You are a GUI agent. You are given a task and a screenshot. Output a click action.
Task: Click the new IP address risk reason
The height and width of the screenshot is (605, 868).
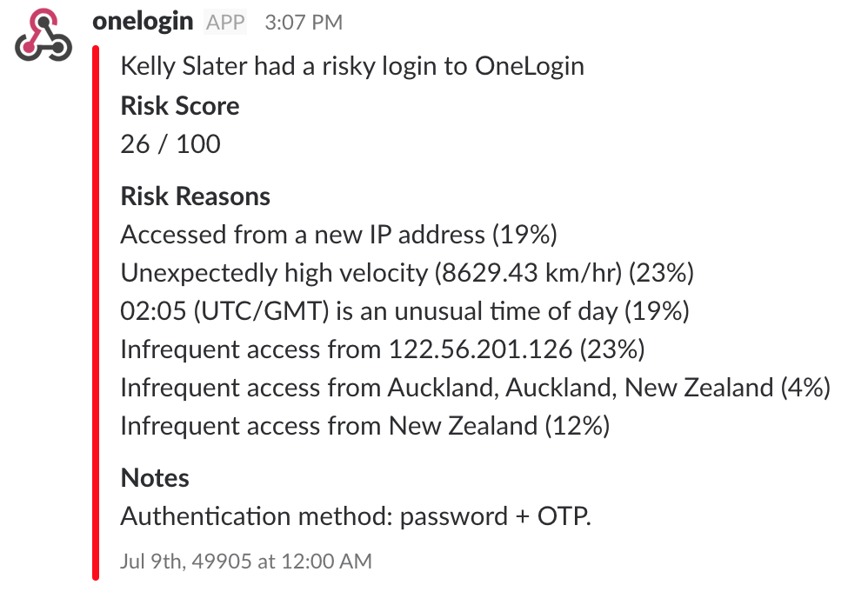click(339, 235)
